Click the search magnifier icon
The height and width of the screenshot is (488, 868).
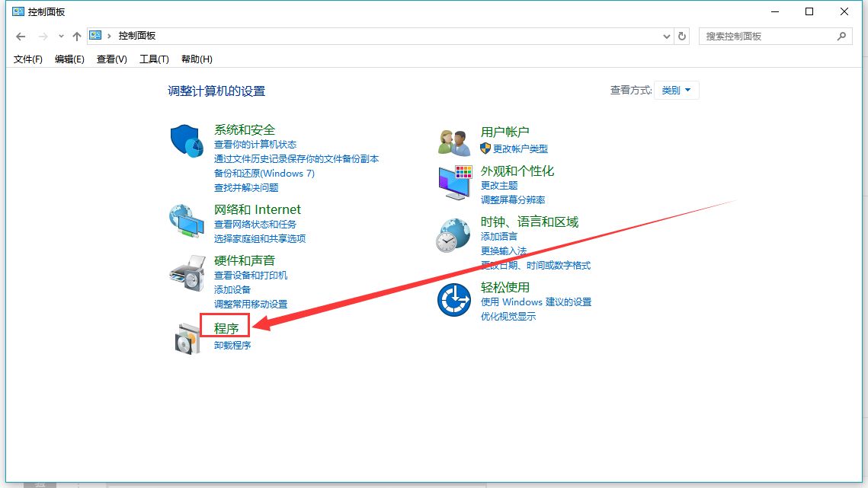(841, 36)
